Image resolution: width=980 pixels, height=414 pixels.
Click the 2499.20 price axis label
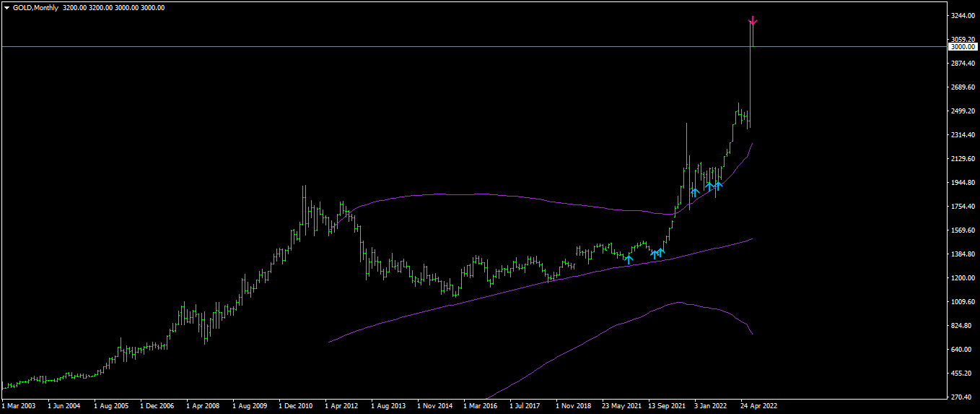tap(963, 111)
